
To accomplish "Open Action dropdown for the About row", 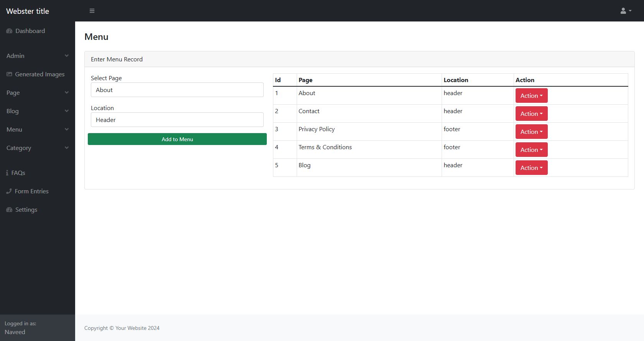I will (x=531, y=96).
